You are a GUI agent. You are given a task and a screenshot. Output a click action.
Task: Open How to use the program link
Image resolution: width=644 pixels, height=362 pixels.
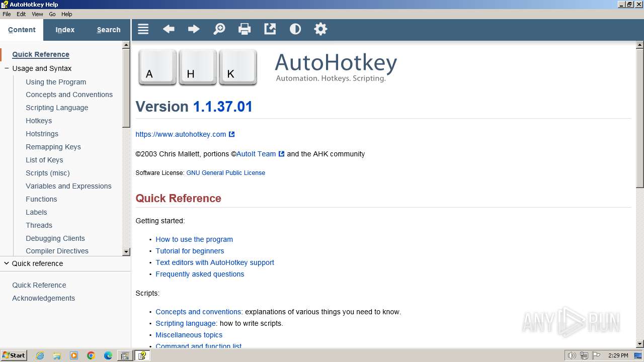click(194, 239)
